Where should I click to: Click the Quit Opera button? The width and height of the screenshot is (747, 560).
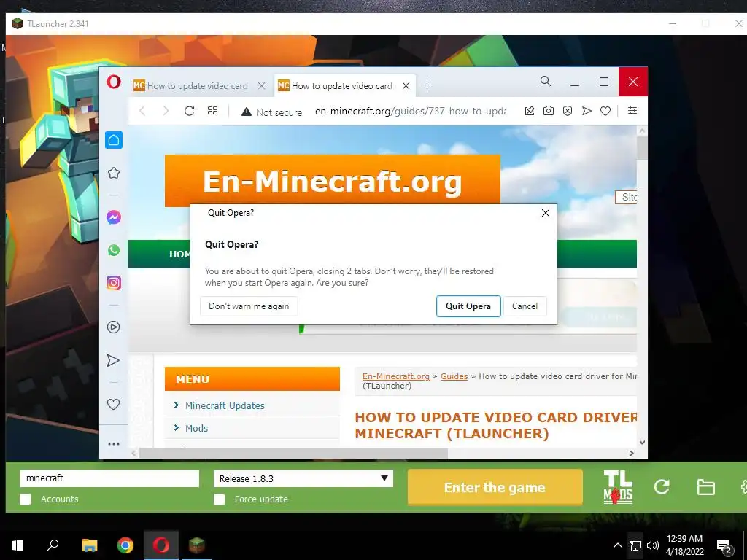(x=468, y=306)
